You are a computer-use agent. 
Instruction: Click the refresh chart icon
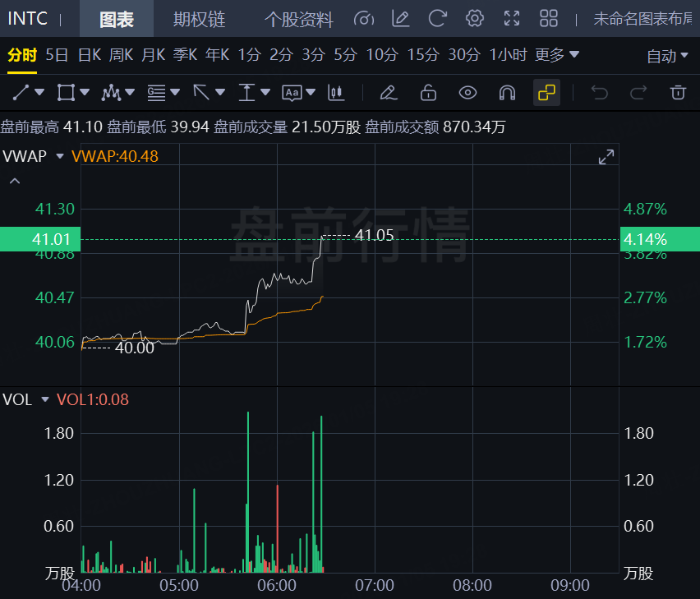click(x=438, y=19)
